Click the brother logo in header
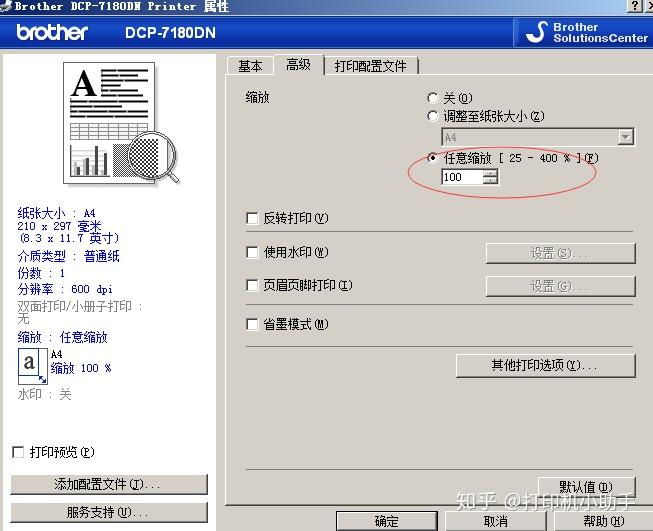This screenshot has width=653, height=531. 52,32
